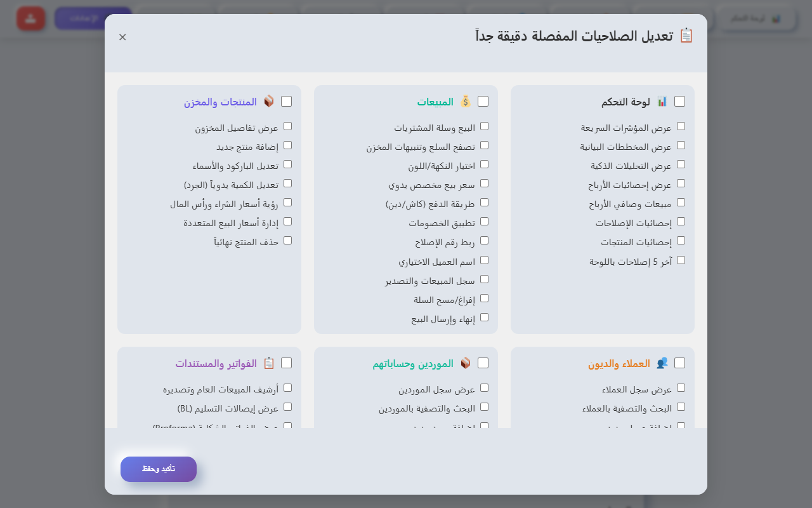This screenshot has width=812, height=508.
Task: Tick البحث والتصفية بالموردين checkbox
Action: [x=484, y=407]
